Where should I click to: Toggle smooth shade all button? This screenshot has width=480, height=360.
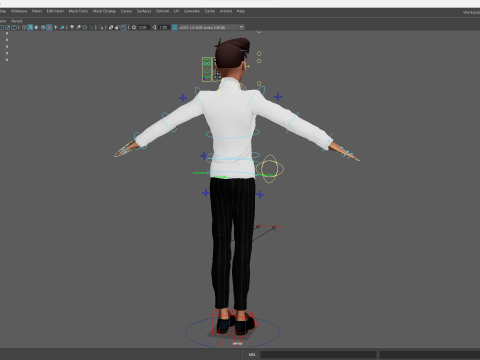coord(30,27)
